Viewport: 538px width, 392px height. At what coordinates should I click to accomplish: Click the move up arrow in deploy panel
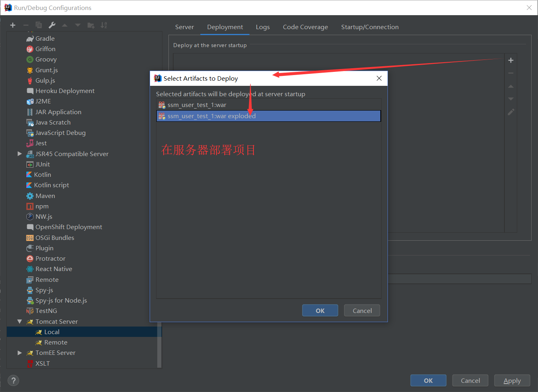click(x=511, y=86)
